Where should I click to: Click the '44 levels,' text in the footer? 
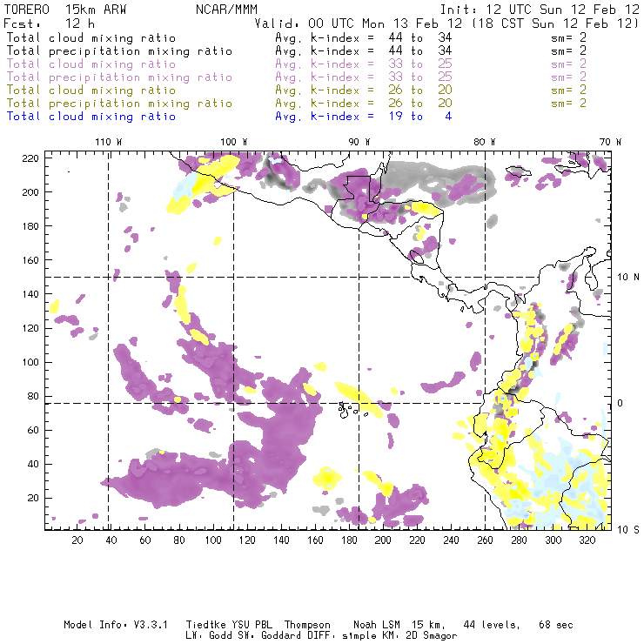pyautogui.click(x=492, y=625)
